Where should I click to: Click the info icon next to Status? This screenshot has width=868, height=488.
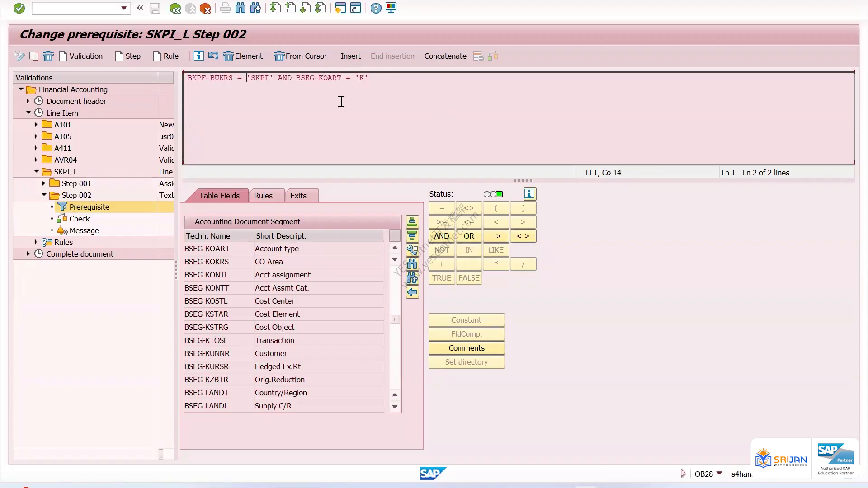coord(529,194)
